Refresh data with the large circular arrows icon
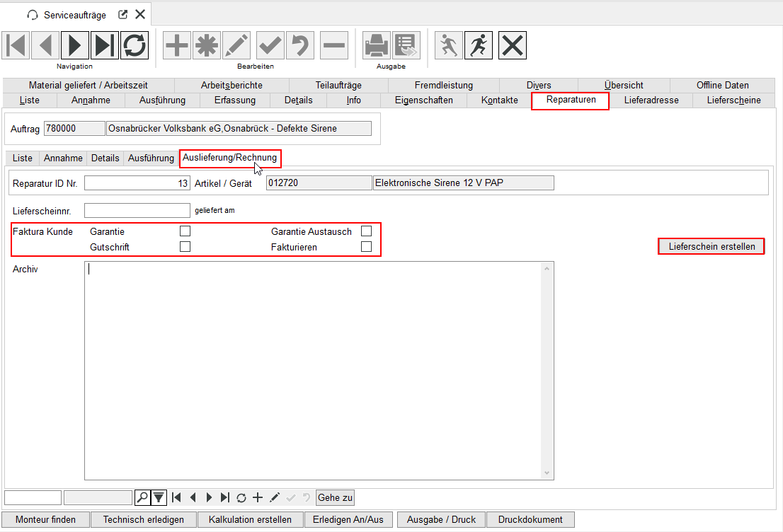Viewport: 783px width, 532px height. click(x=135, y=46)
